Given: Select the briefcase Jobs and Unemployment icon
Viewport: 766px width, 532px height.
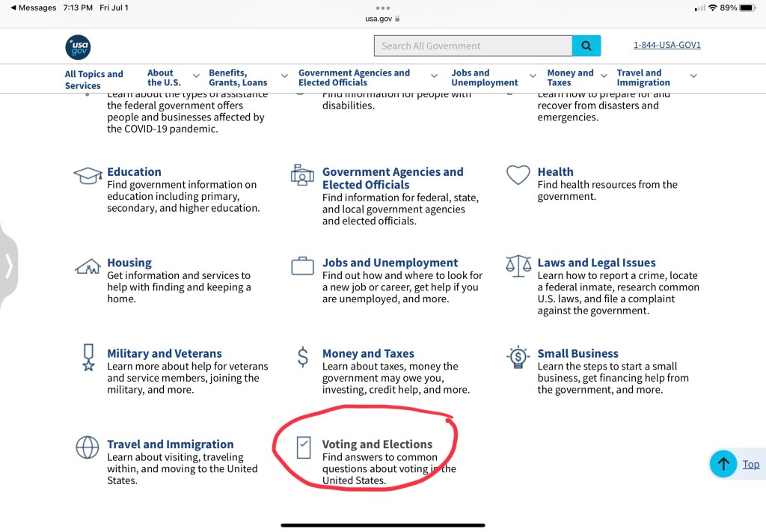Looking at the screenshot, I should pyautogui.click(x=302, y=266).
